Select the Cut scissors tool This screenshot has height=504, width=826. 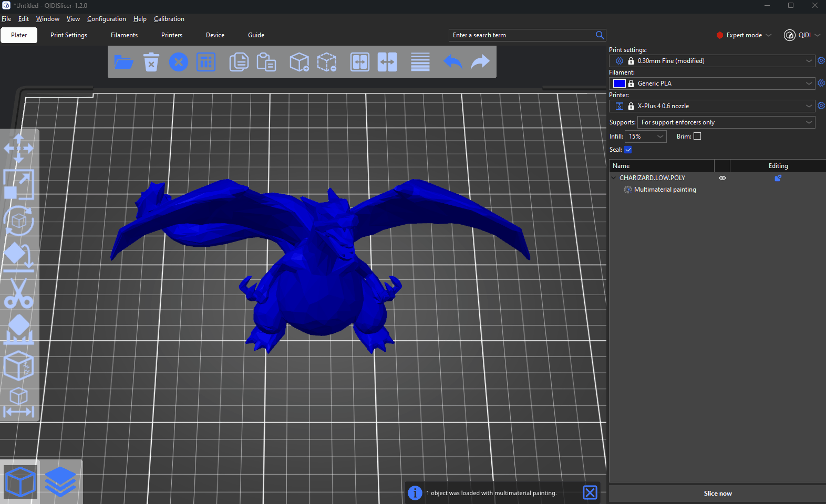coord(19,293)
